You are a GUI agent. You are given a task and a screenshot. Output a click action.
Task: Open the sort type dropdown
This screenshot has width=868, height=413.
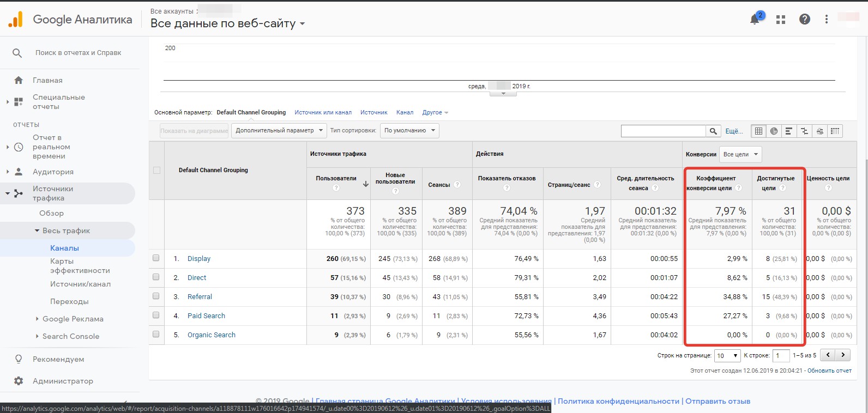point(409,131)
